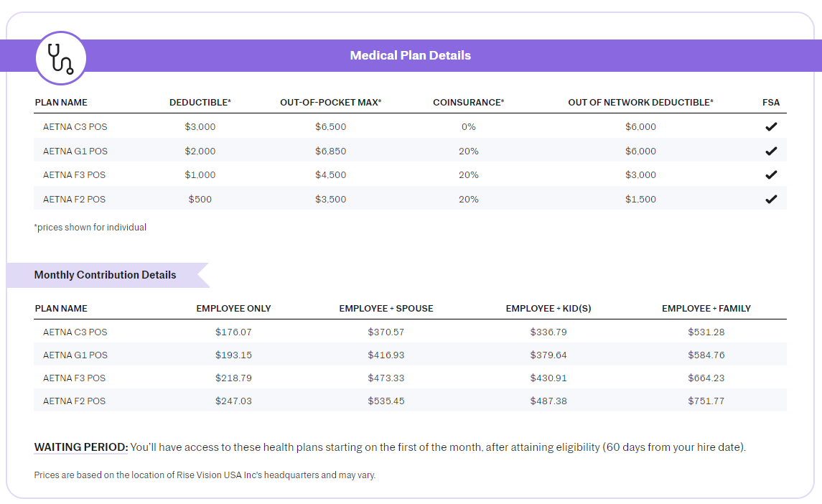Click the $176.07 employee only price

click(x=233, y=332)
